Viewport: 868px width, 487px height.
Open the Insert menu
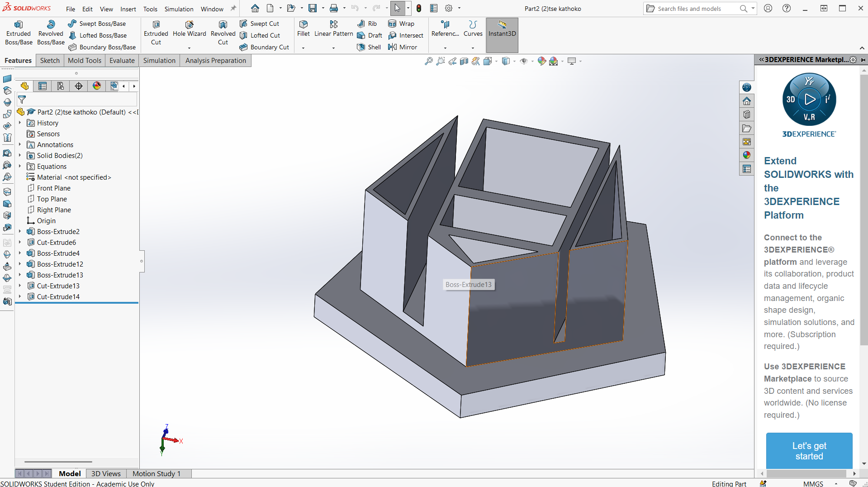pos(128,9)
